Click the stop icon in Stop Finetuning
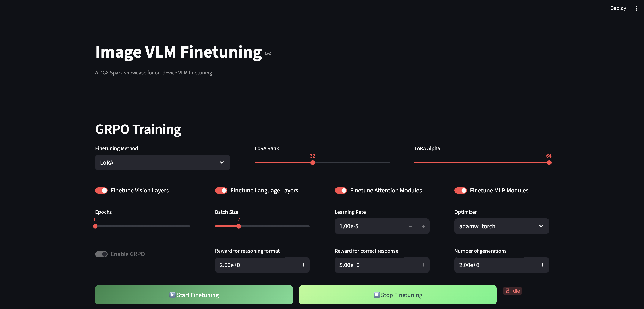Screen dimensions: 644x309 click(x=376, y=295)
